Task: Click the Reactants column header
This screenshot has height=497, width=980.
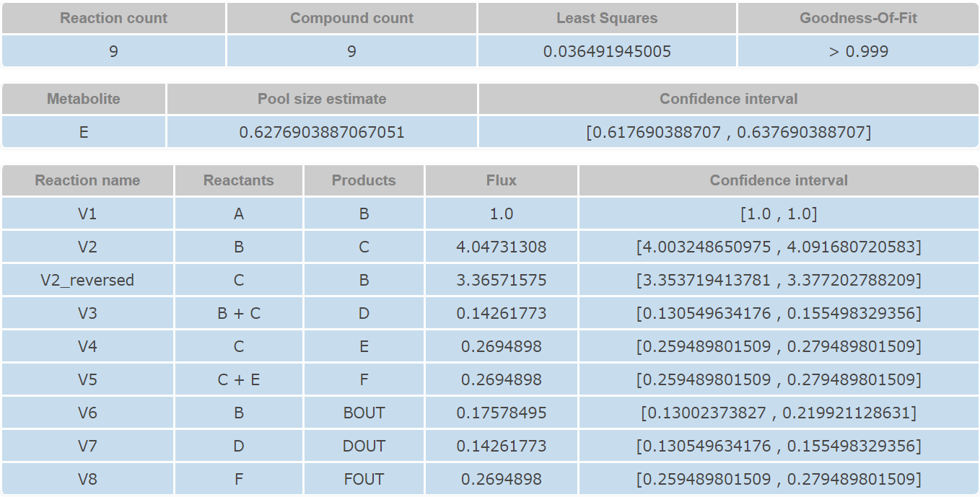Action: 239,180
